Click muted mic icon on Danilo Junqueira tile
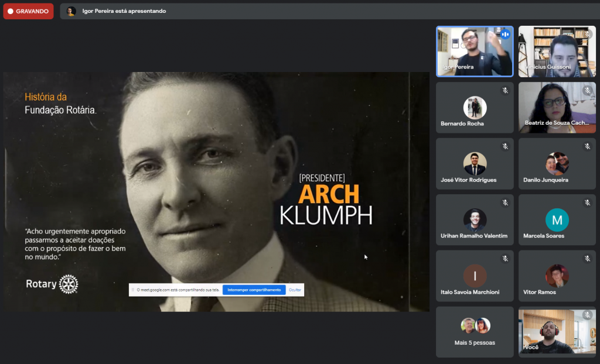Screen dimensions: 600x364 tap(587, 147)
